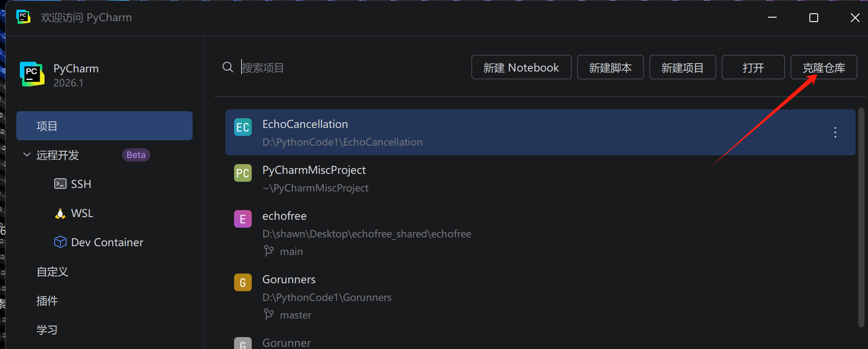Image resolution: width=868 pixels, height=349 pixels.
Task: Click the 新建 Notebook button
Action: [521, 67]
